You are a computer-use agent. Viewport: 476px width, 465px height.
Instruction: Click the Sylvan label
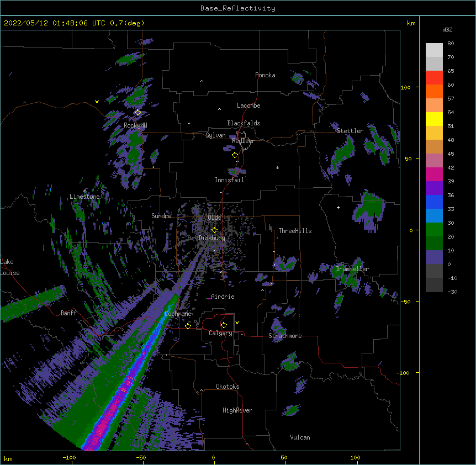pos(215,135)
